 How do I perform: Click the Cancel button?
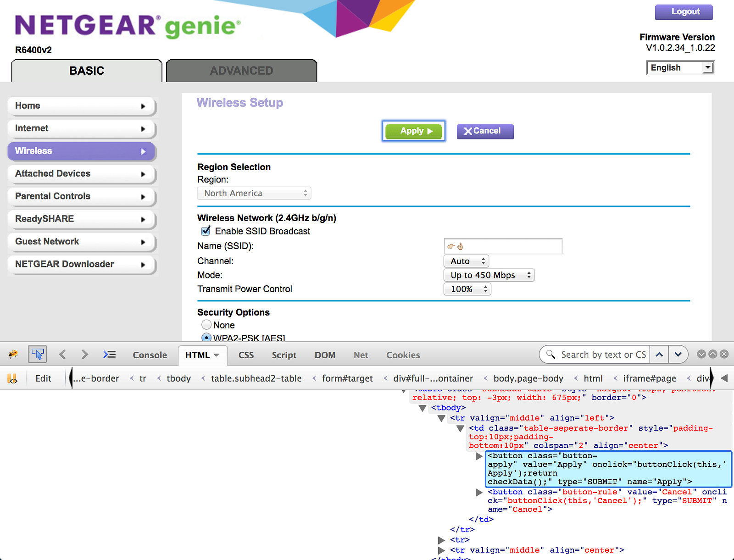tap(485, 131)
